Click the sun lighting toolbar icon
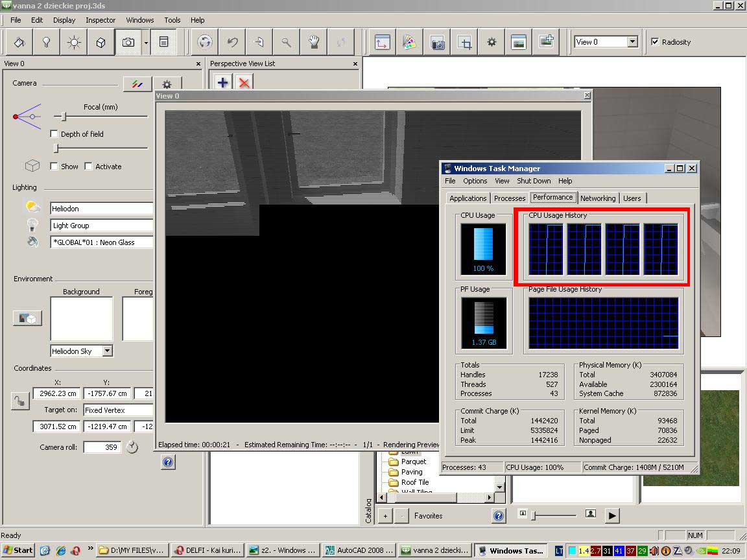The image size is (747, 560). point(74,42)
